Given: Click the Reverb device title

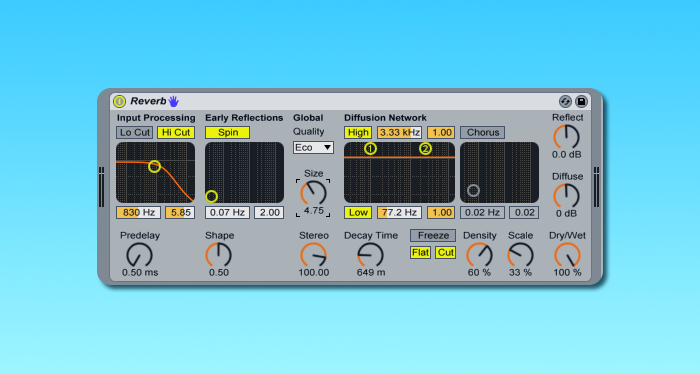Looking at the screenshot, I should tap(148, 101).
